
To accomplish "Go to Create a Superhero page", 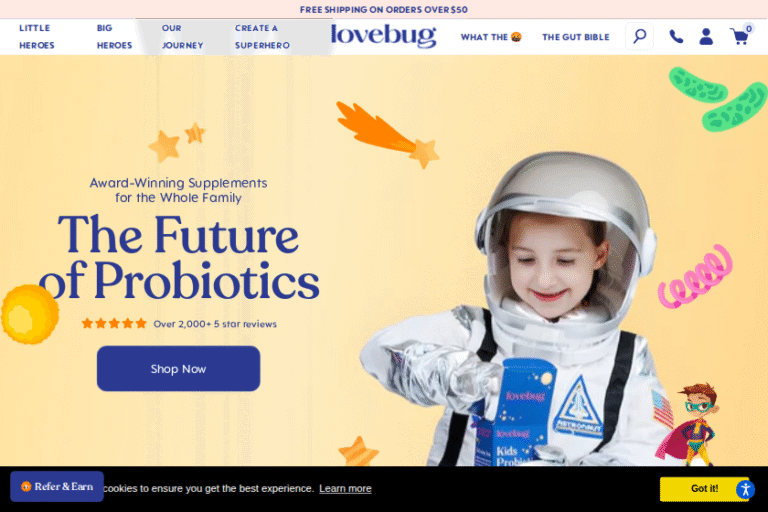I will (262, 37).
